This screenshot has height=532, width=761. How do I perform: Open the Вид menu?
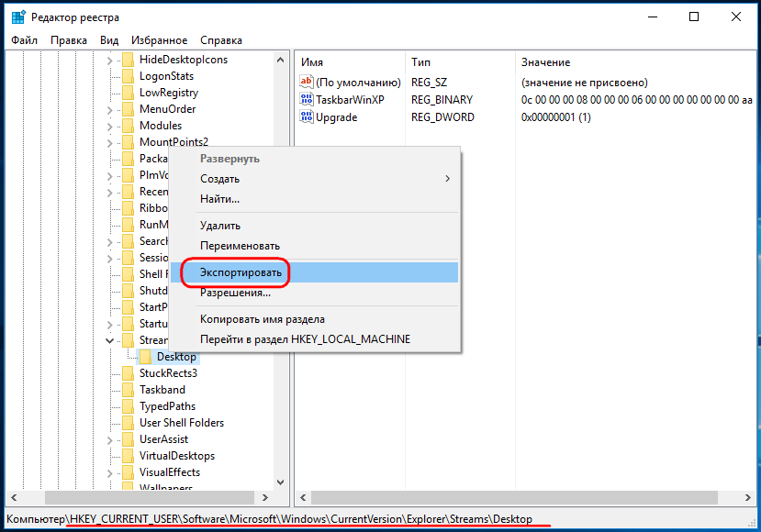pyautogui.click(x=109, y=40)
